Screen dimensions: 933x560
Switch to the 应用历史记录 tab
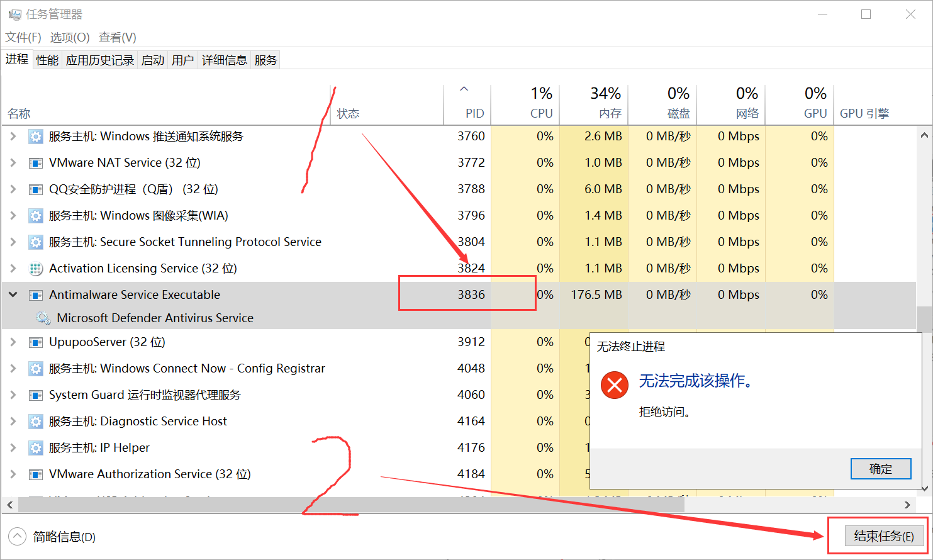point(100,60)
